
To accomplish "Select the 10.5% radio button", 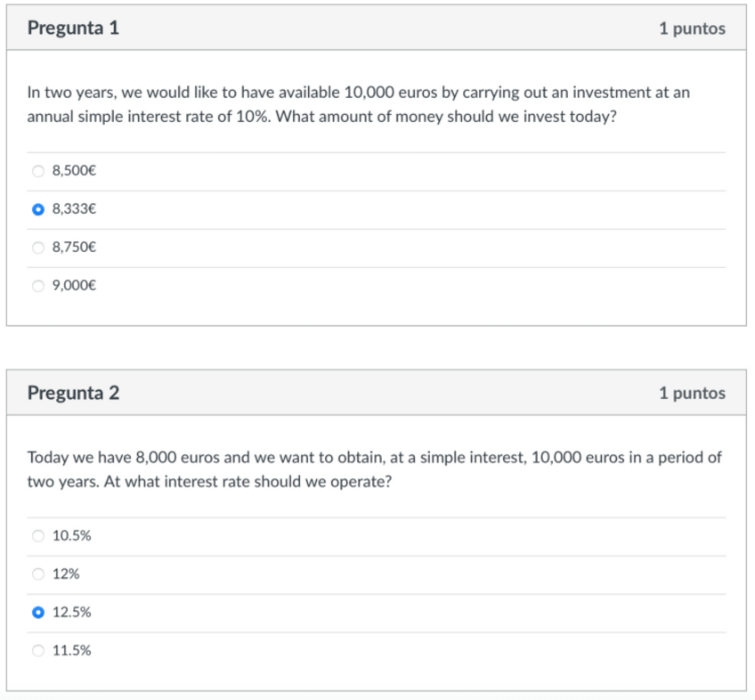I will 37,536.
